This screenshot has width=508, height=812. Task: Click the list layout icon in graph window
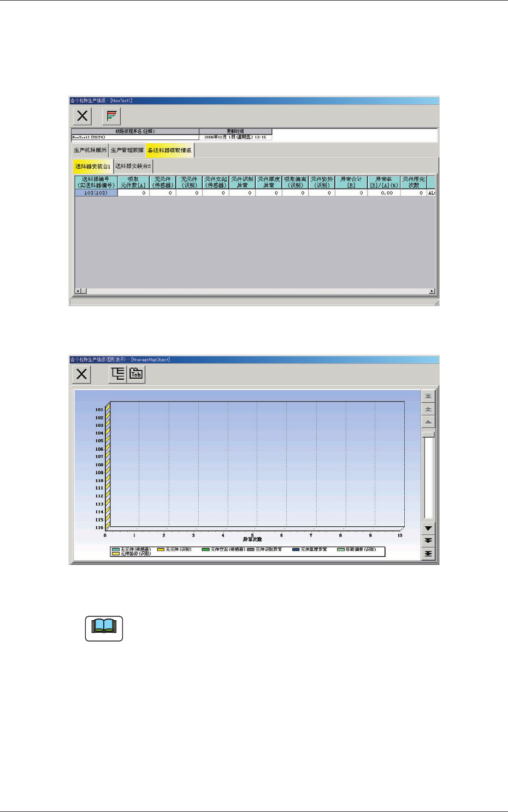pos(118,374)
